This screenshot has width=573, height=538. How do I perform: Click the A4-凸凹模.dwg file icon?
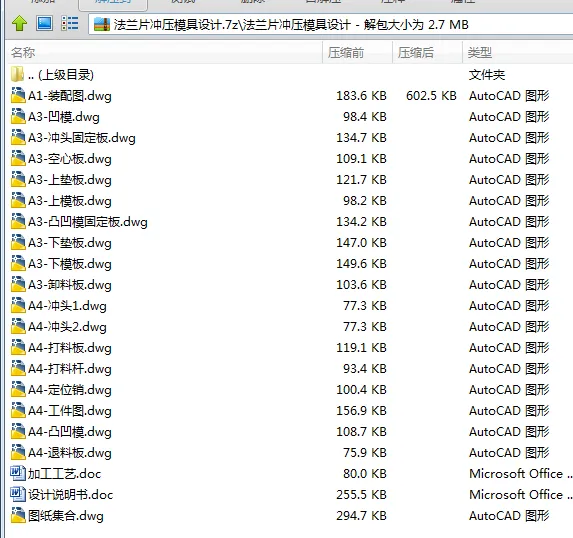point(18,431)
